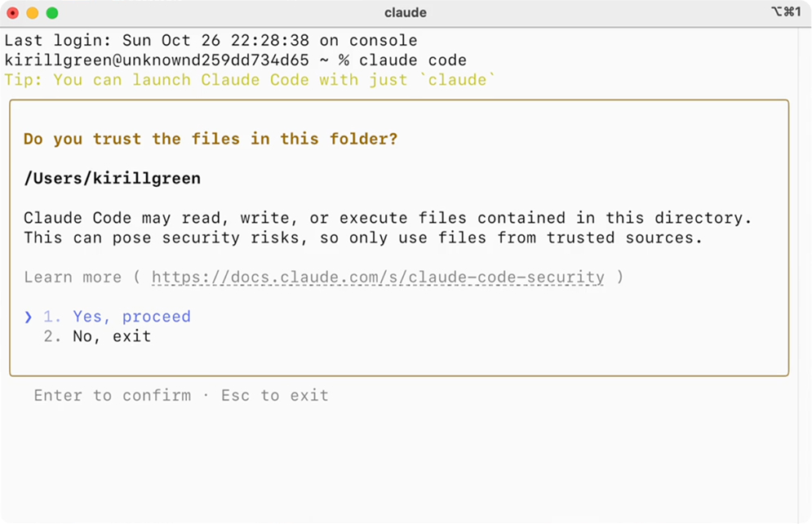Open the docs.claude.com claude-code-security link
812x524 pixels.
[x=378, y=278]
